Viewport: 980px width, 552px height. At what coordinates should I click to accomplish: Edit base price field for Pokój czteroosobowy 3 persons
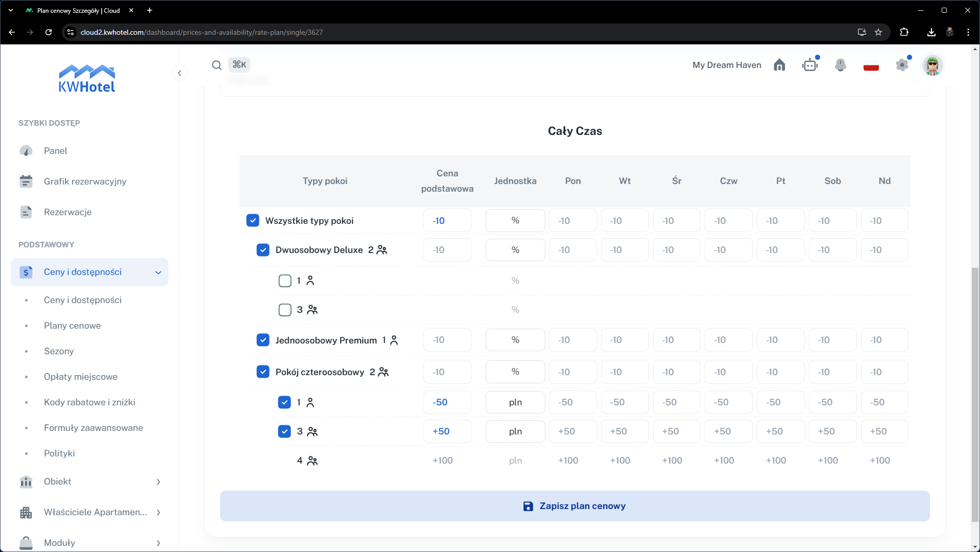pyautogui.click(x=447, y=431)
